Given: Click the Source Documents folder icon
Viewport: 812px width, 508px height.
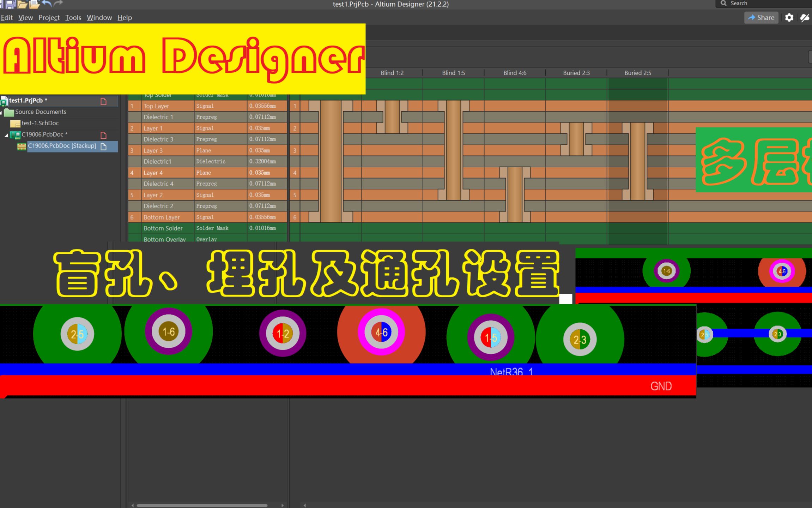Looking at the screenshot, I should [x=9, y=112].
